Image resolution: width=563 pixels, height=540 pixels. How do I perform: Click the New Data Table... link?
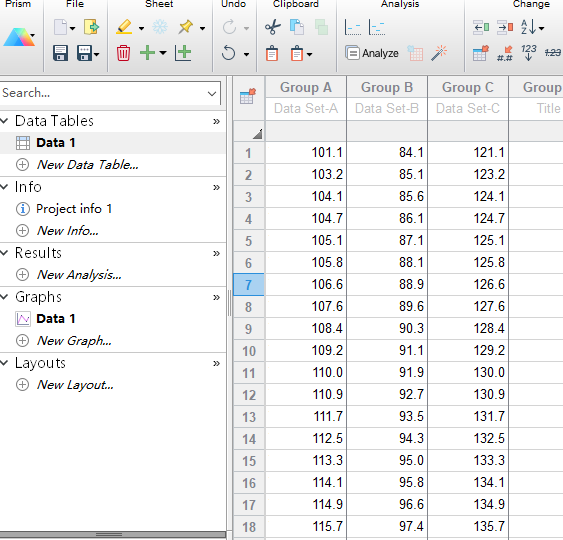pos(88,165)
